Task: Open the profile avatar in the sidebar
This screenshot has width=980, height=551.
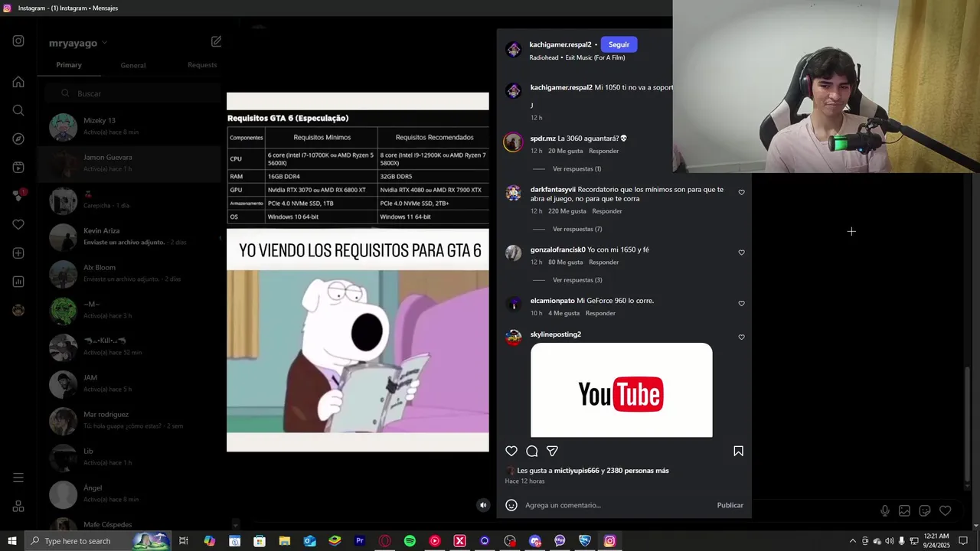Action: (18, 310)
